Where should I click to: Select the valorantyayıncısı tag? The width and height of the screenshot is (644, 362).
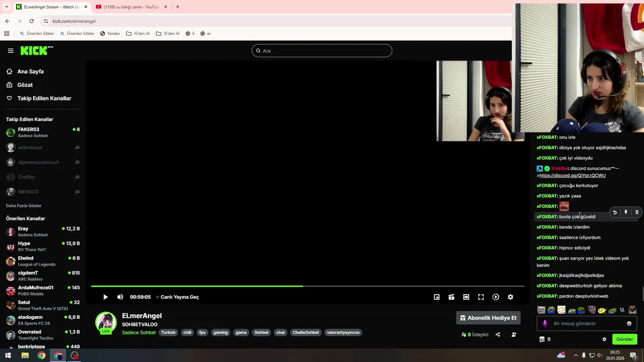tap(343, 332)
